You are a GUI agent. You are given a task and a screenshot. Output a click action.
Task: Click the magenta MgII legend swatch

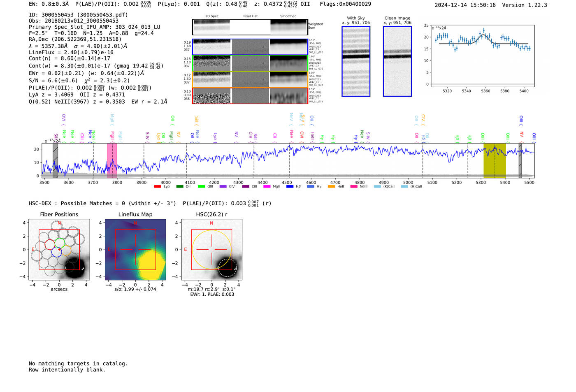[267, 187]
